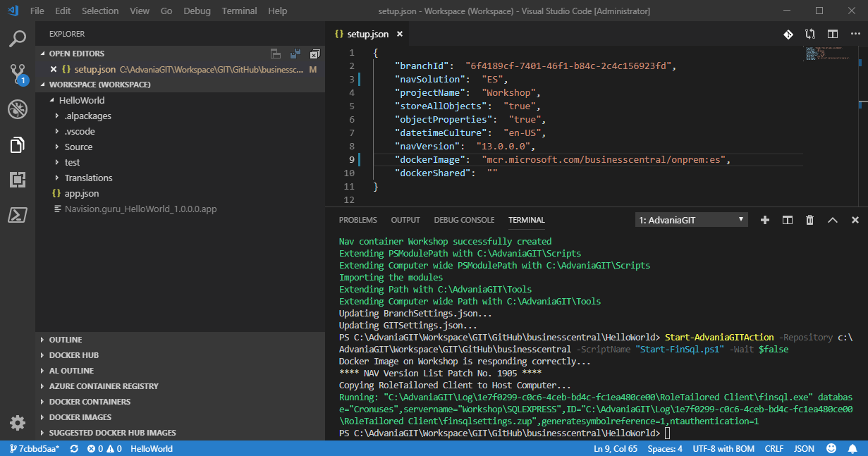The image size is (868, 456).
Task: Expand the Docker Containers section
Action: (x=90, y=402)
